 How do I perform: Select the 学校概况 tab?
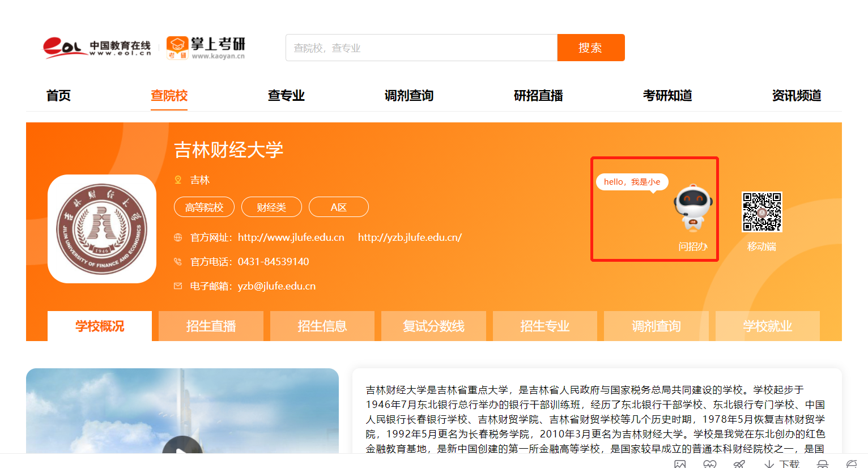(x=100, y=326)
